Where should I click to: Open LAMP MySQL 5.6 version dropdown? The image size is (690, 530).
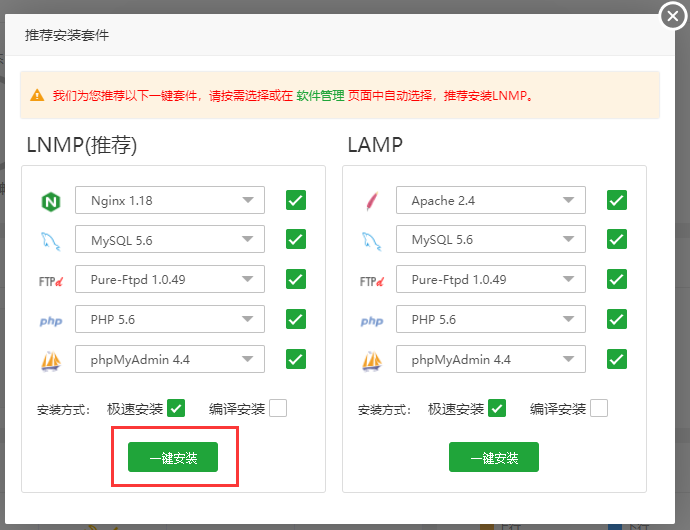click(491, 239)
